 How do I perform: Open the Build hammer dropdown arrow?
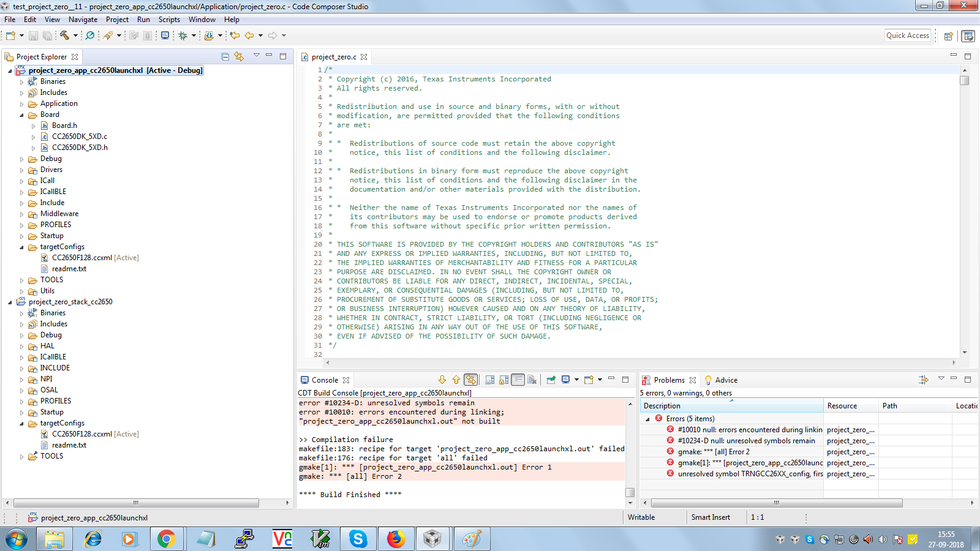coord(75,36)
